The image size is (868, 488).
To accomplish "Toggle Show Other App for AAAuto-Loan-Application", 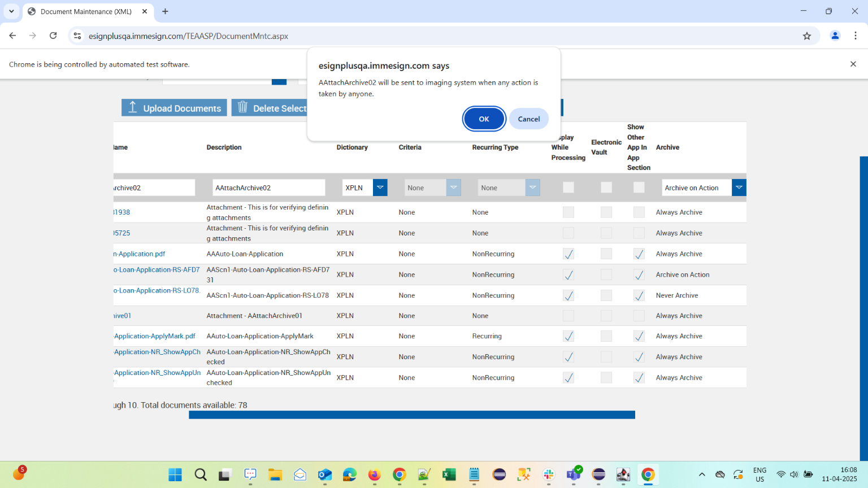I will point(639,254).
